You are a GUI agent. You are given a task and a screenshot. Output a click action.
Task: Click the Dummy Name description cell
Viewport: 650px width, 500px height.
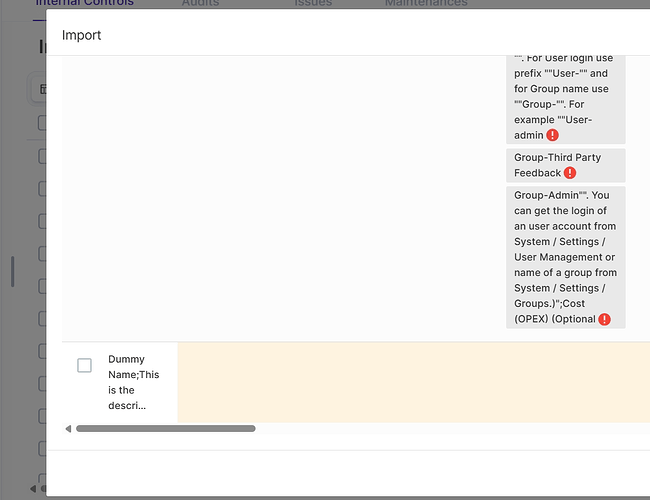pyautogui.click(x=133, y=382)
